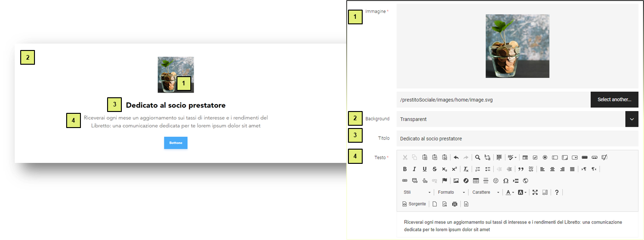Viewport: 644px width, 240px height.
Task: Justify the text
Action: (572, 169)
